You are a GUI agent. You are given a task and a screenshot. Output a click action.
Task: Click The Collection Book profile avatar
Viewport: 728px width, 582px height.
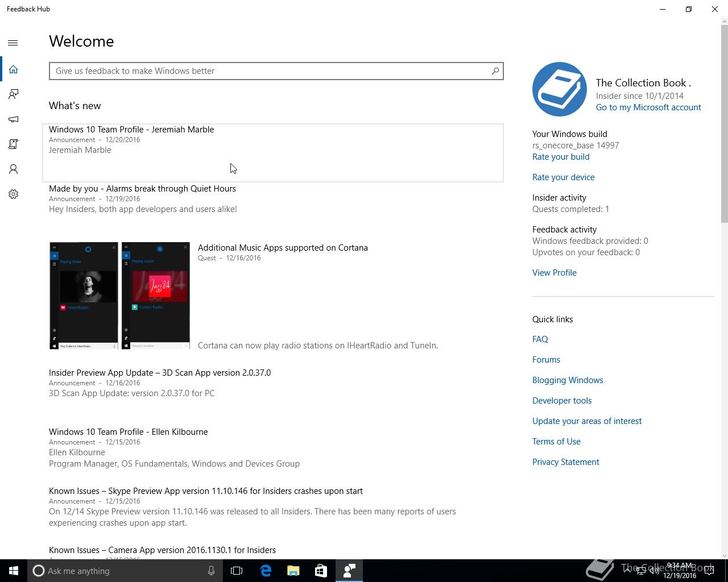(x=560, y=89)
